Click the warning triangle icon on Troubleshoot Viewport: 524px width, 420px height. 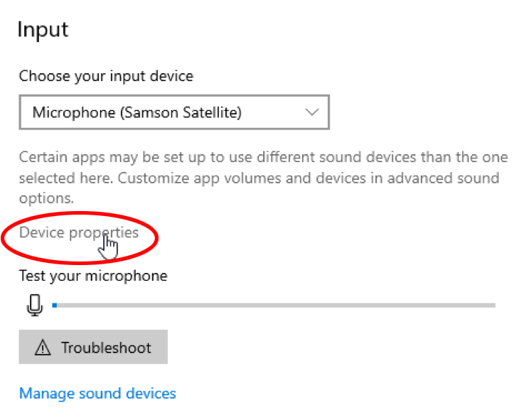(43, 348)
